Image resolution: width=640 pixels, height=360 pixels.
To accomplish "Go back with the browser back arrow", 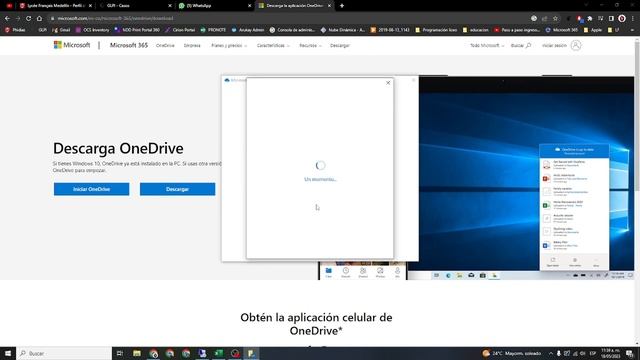I will click(x=7, y=18).
